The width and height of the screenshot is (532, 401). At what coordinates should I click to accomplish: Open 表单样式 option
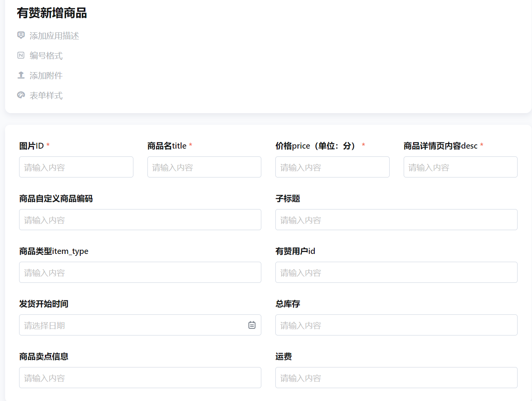point(46,96)
